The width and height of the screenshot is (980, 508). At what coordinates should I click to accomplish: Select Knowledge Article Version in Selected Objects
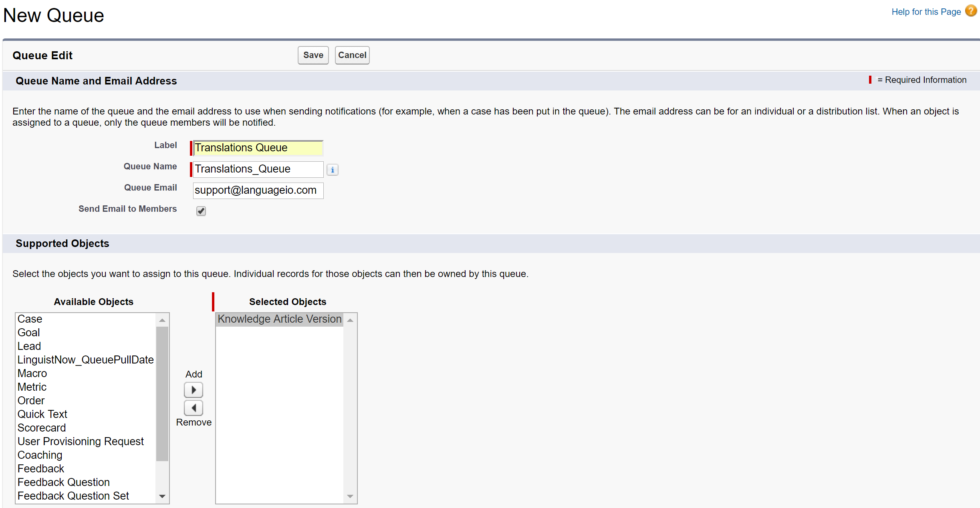(279, 319)
